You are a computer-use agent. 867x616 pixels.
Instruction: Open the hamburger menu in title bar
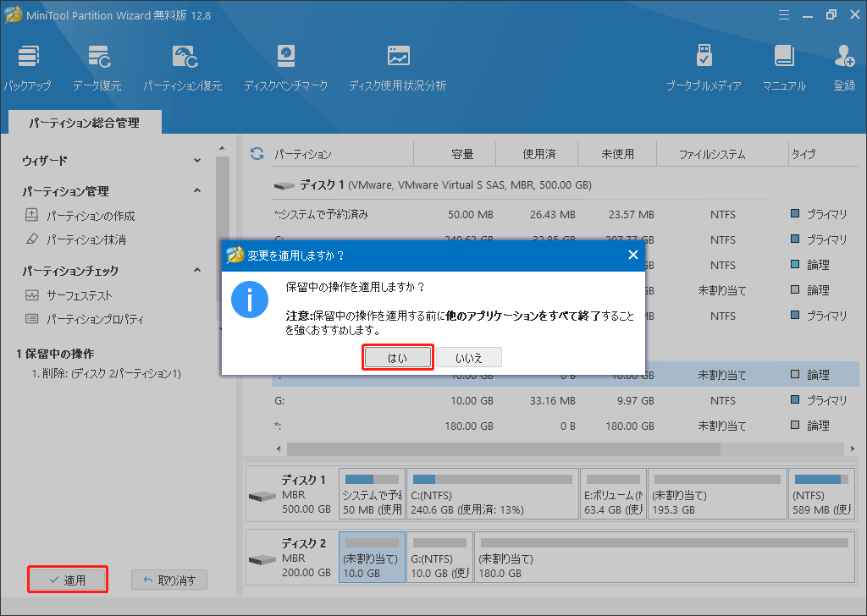click(784, 15)
